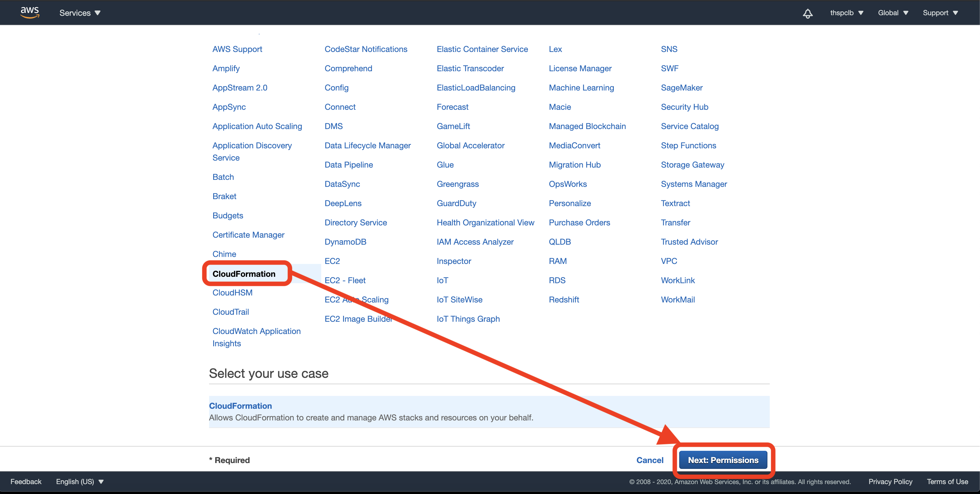
Task: Open the notifications bell icon
Action: 807,13
